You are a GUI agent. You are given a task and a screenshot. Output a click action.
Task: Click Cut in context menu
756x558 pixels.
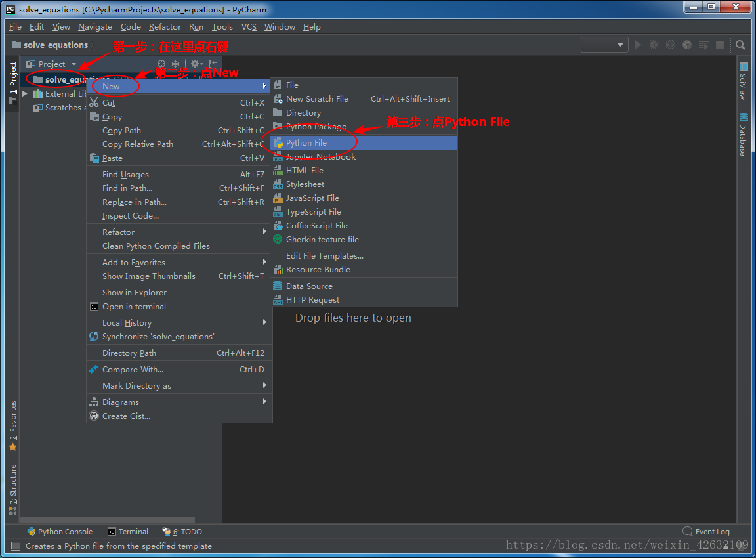pos(179,102)
